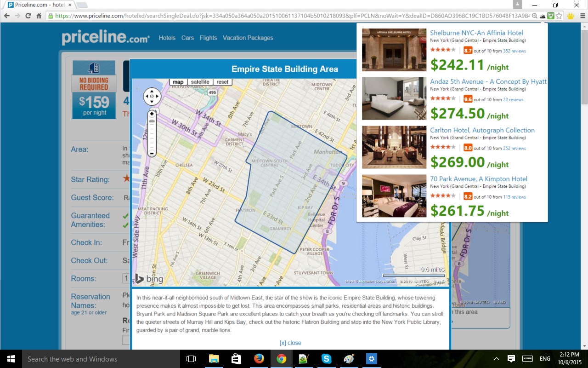Open Task View on the taskbar
This screenshot has width=588, height=368.
tap(191, 359)
